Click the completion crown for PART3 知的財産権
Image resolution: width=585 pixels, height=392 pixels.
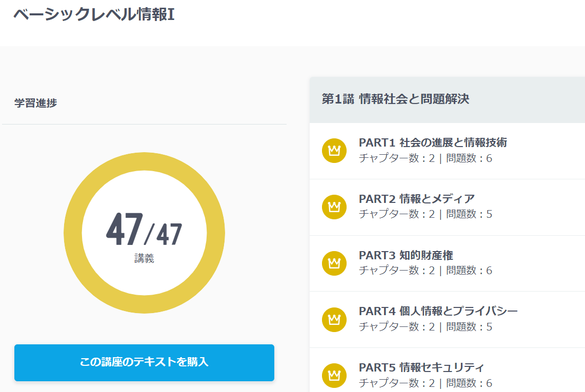click(334, 263)
